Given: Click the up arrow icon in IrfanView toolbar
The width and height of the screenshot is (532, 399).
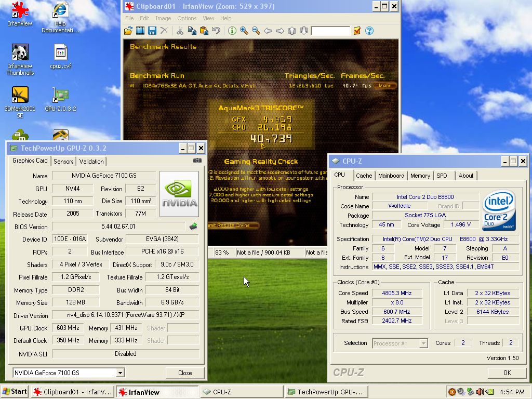Looking at the screenshot, I should pos(292,31).
